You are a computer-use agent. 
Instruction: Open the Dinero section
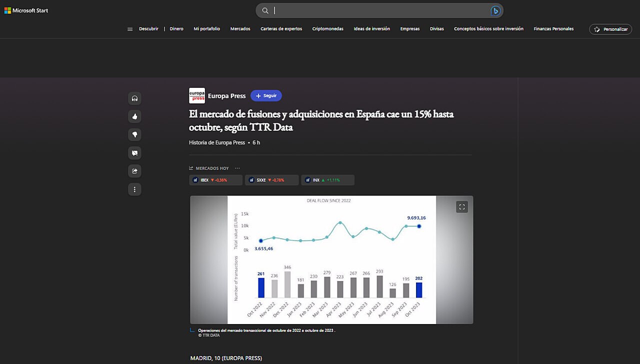pyautogui.click(x=176, y=29)
